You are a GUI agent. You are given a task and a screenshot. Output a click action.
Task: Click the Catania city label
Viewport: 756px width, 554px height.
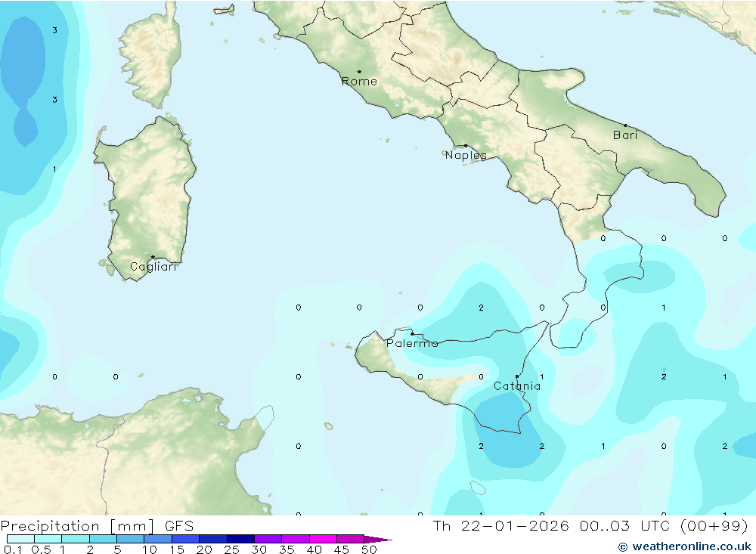tap(517, 385)
